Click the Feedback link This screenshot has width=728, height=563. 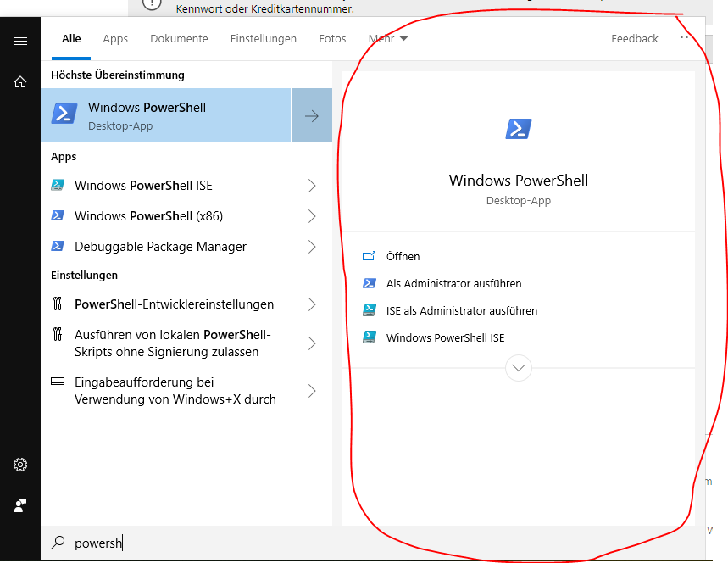[x=634, y=38]
